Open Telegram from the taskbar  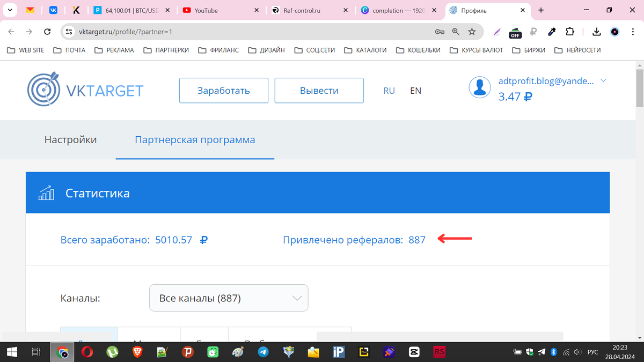[263, 352]
